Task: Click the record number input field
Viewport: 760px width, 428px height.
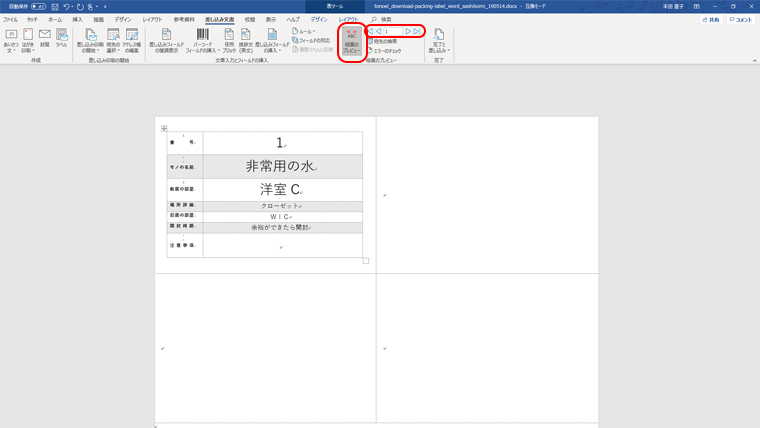Action: coord(392,31)
